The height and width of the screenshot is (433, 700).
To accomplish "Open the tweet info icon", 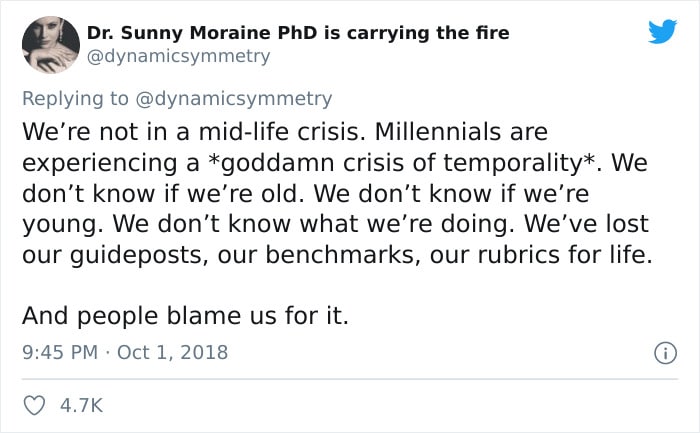I will (664, 352).
